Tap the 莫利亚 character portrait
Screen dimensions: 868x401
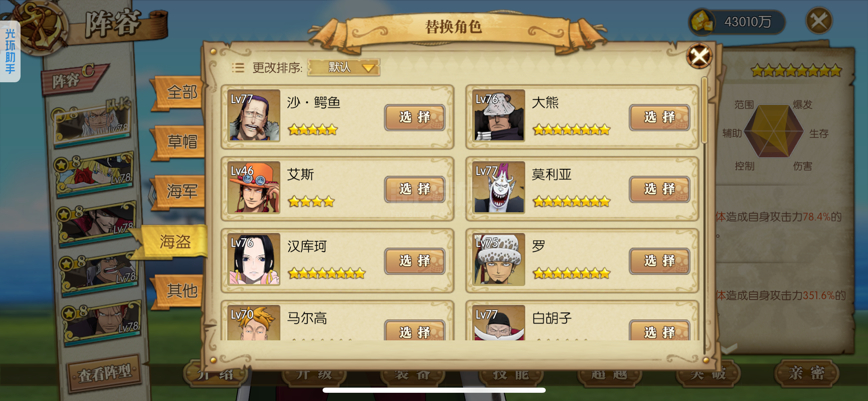pos(499,187)
